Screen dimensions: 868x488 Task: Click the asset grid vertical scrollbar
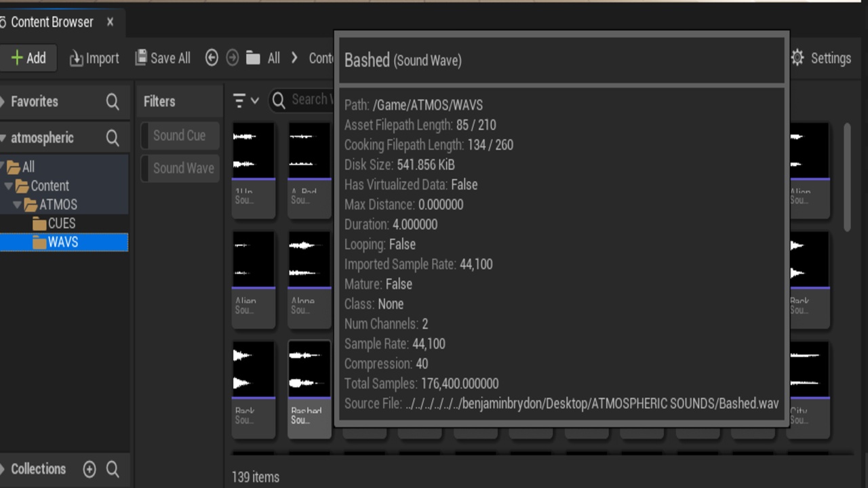pyautogui.click(x=847, y=178)
